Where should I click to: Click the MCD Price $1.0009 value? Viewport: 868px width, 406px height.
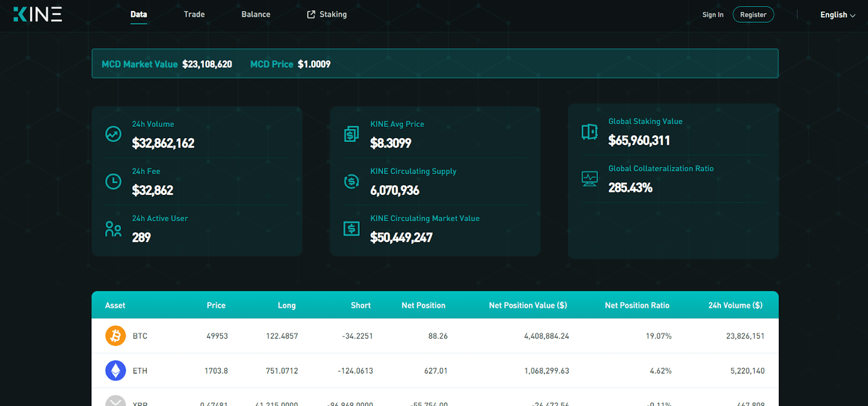point(314,64)
